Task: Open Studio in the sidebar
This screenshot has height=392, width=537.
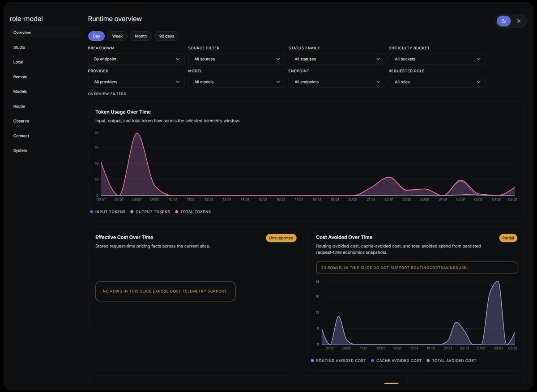Action: click(x=45, y=47)
